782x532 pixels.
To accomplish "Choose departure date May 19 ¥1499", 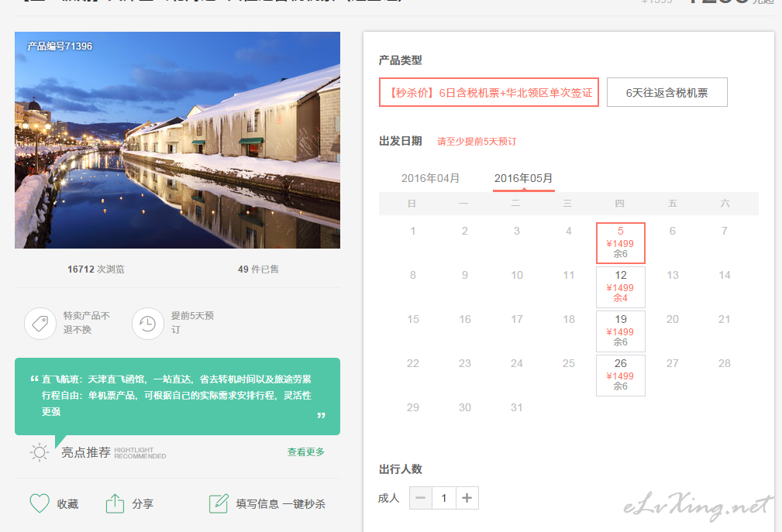I will pyautogui.click(x=621, y=331).
